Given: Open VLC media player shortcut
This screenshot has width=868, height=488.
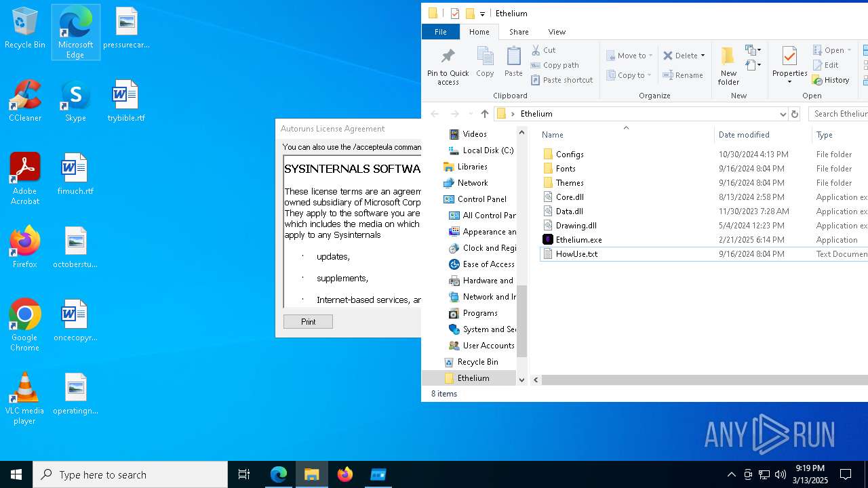Looking at the screenshot, I should click(25, 399).
